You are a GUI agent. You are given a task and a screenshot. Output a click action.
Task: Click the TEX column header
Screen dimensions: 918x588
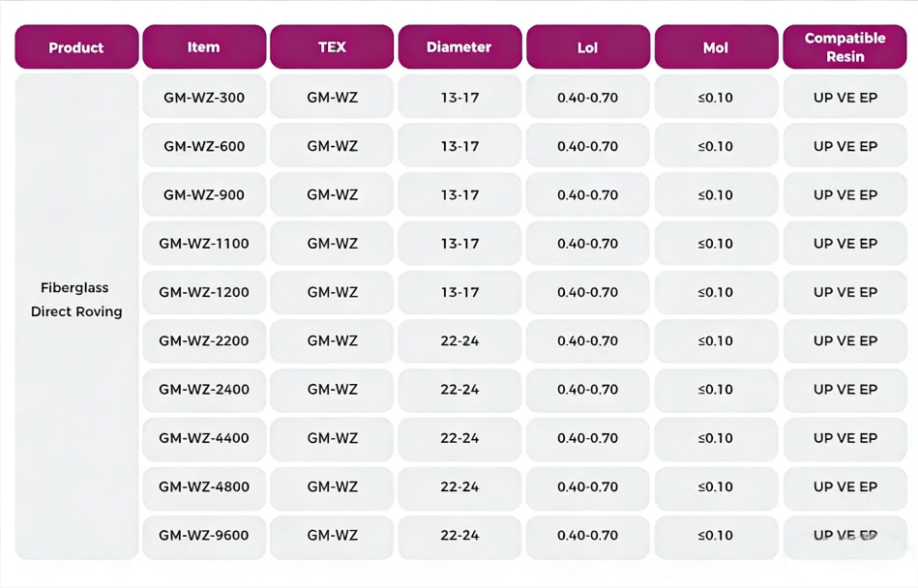point(332,47)
